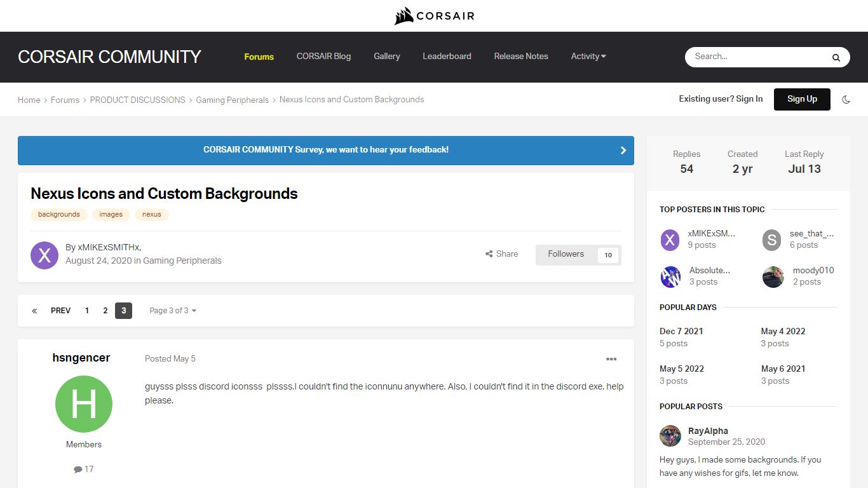
Task: Click Home breadcrumb link
Action: tap(29, 100)
